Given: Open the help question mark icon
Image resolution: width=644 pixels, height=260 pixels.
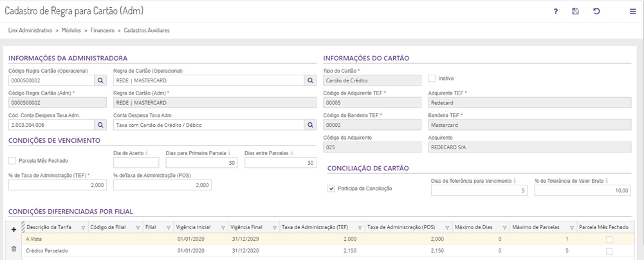Looking at the screenshot, I should [x=556, y=12].
